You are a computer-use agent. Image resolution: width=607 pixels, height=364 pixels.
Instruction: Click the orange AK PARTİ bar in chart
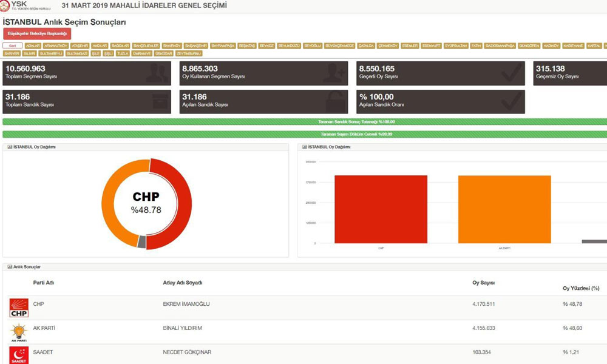pyautogui.click(x=504, y=209)
